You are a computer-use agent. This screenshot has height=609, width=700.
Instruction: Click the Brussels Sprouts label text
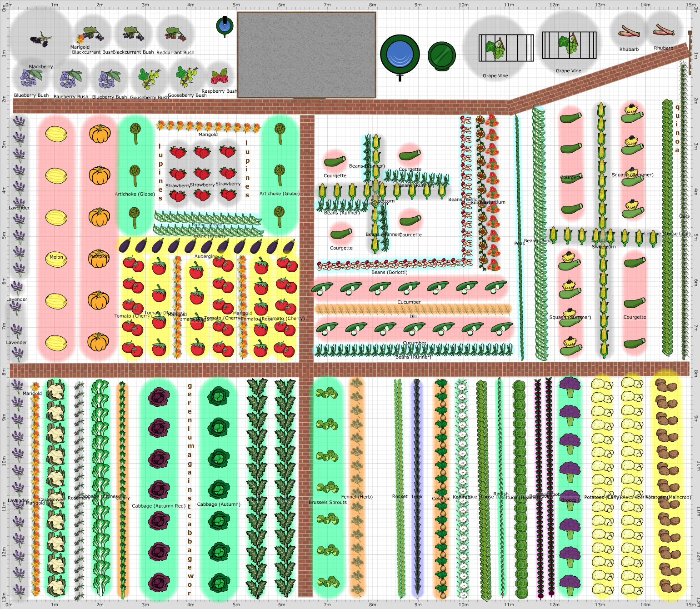[327, 502]
